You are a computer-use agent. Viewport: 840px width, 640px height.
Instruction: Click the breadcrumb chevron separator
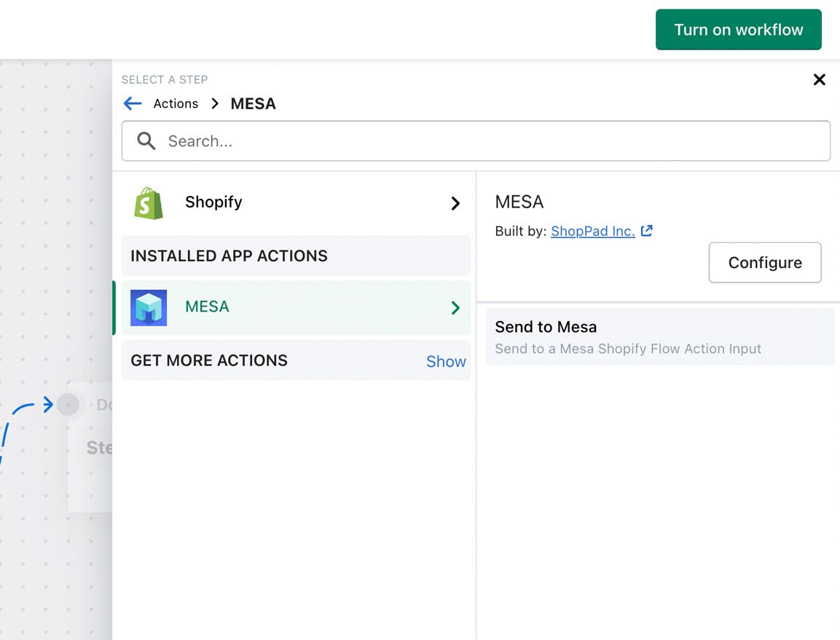[215, 103]
